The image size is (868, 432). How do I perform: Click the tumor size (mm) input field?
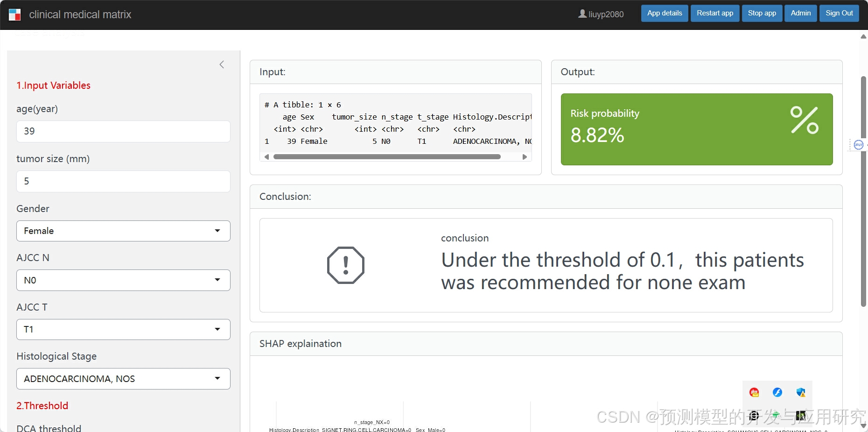pyautogui.click(x=123, y=181)
